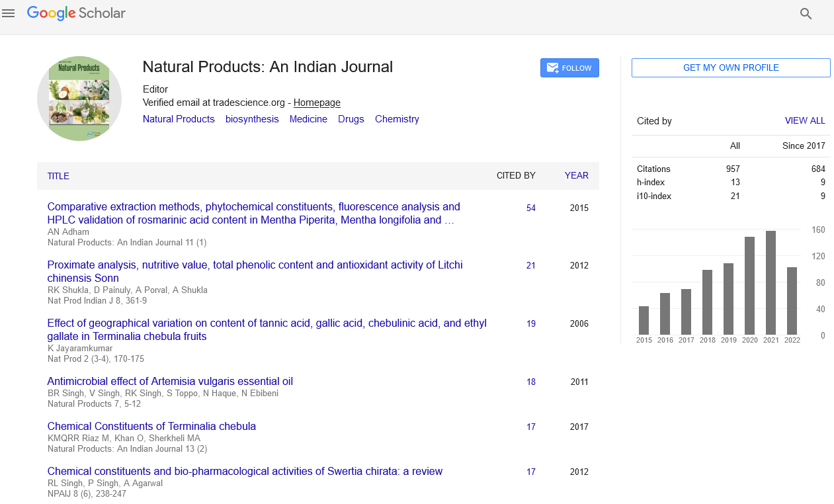834x504 pixels.
Task: Click 'Natural Products 7, 5-12' text
Action: pos(94,404)
